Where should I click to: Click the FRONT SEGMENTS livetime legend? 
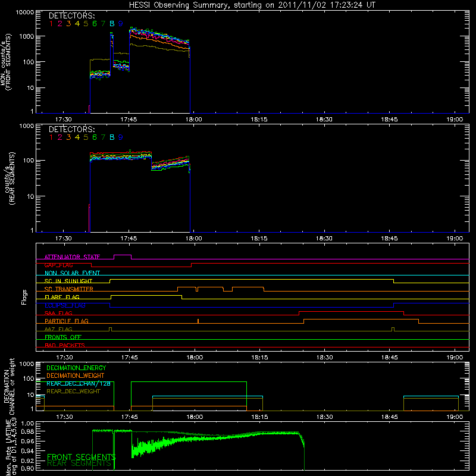pos(81,457)
